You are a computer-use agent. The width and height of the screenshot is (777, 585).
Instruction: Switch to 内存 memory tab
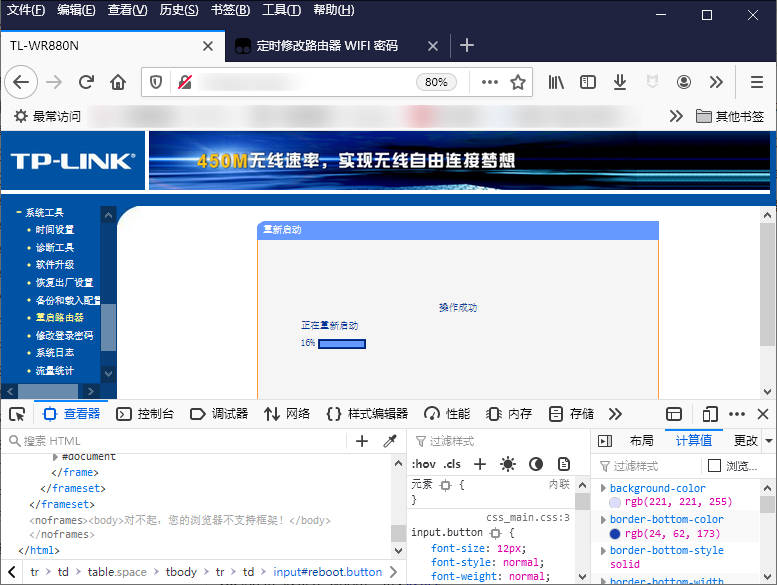pos(509,414)
